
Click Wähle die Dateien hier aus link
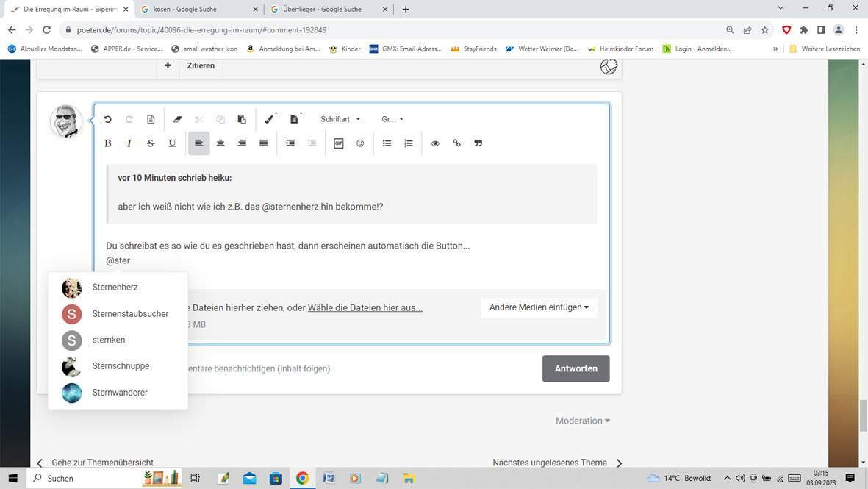[x=365, y=307]
